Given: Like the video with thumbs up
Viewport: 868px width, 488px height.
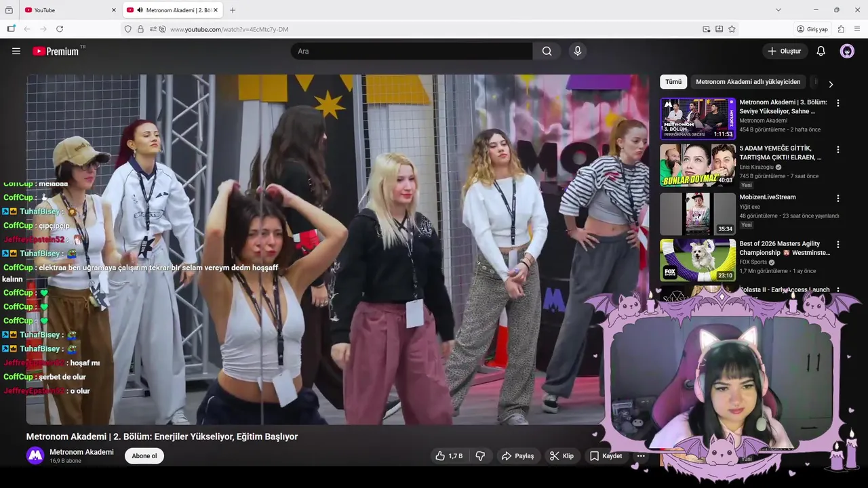Looking at the screenshot, I should pos(449,456).
